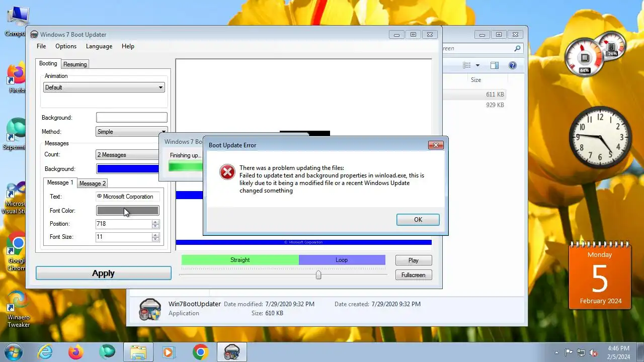Screen dimensions: 644x362
Task: Select the Message 1 tab
Action: 60,183
